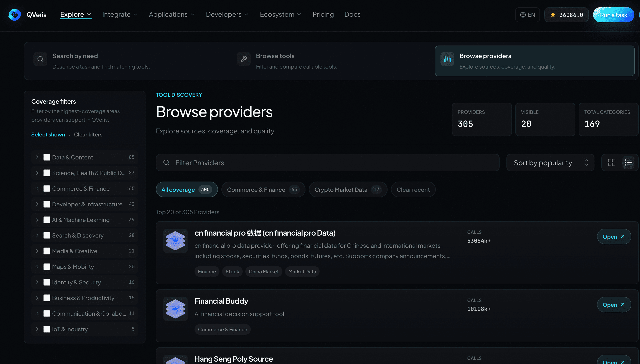Open the Ecosystem menu
The width and height of the screenshot is (640, 364).
(x=280, y=15)
